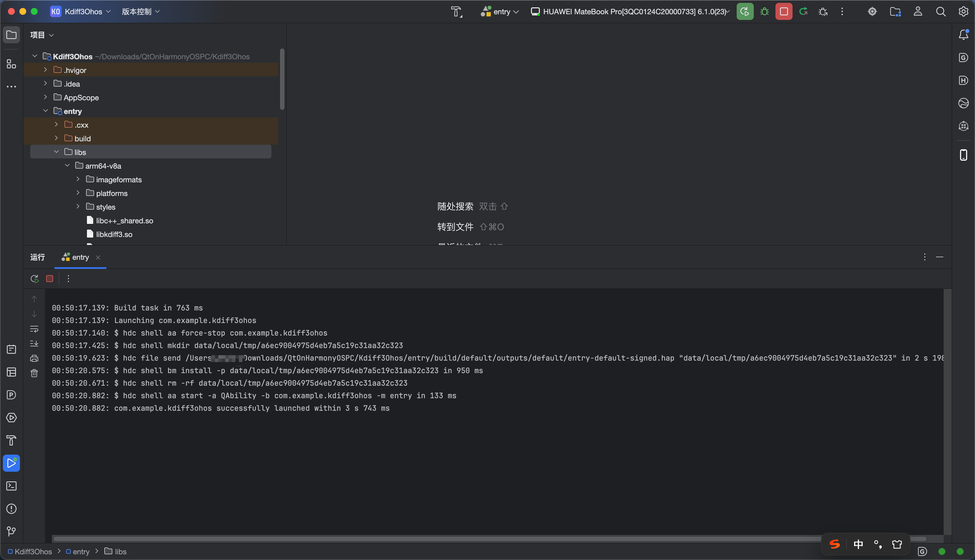Open the 版本控制 dropdown
Image resolution: width=975 pixels, height=560 pixels.
click(x=141, y=12)
